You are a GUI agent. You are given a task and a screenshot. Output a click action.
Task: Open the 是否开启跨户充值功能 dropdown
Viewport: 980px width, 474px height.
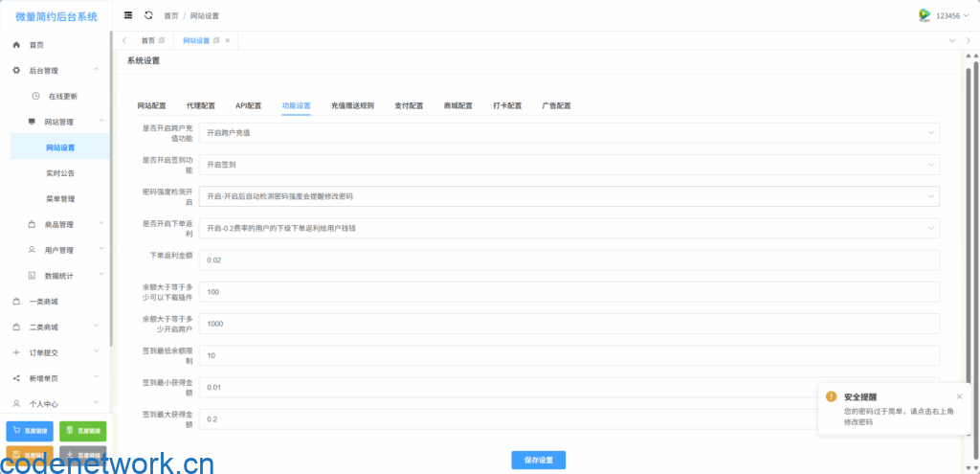click(568, 133)
